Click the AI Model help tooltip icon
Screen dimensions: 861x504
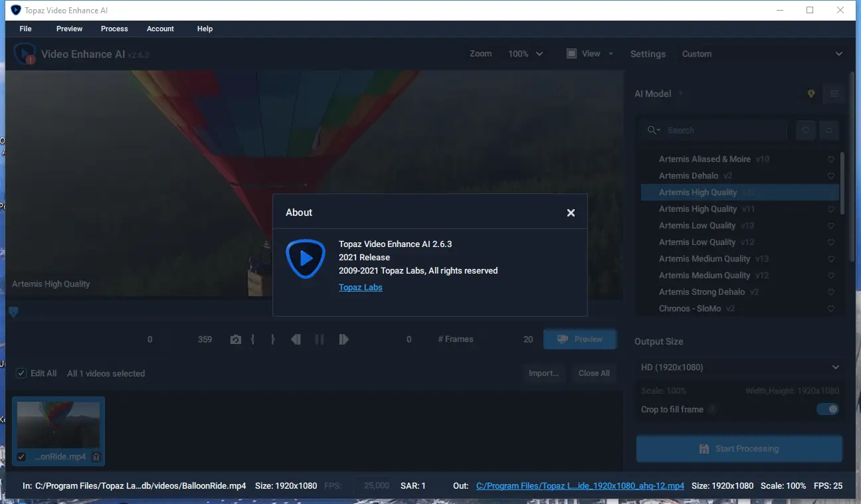681,94
